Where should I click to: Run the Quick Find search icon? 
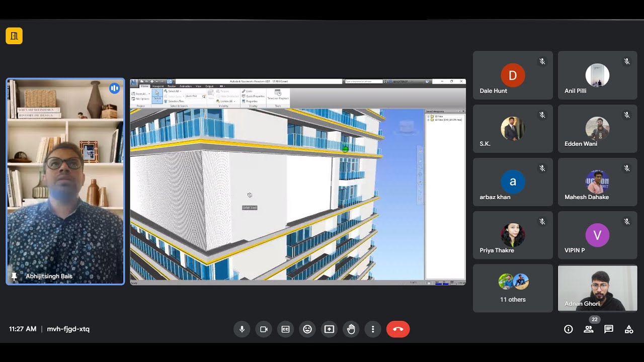click(x=204, y=97)
